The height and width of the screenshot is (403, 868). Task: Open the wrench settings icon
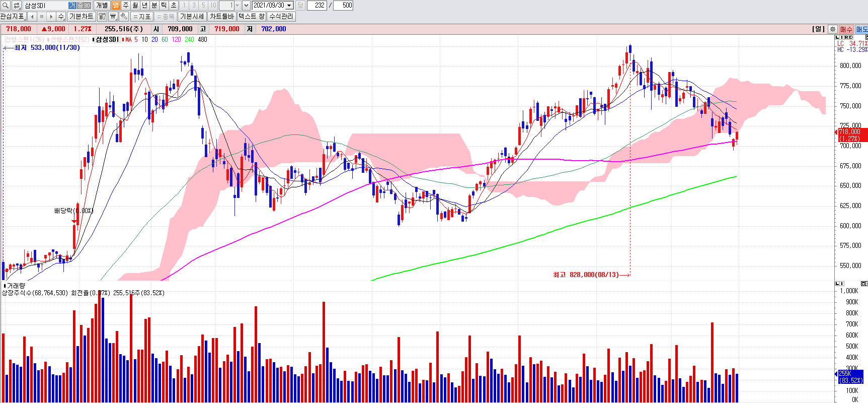[124, 17]
